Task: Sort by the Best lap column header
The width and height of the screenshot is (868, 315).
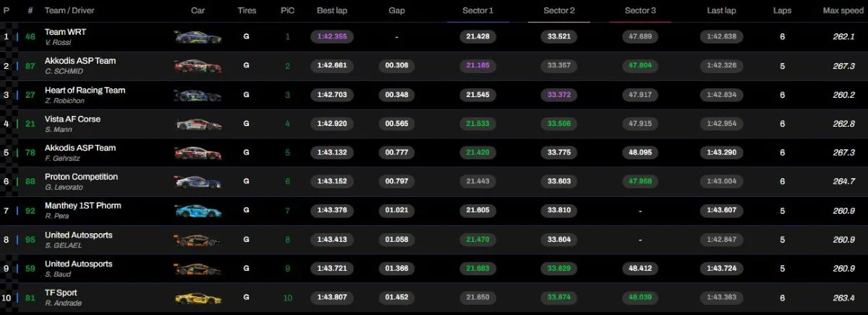Action: tap(334, 11)
